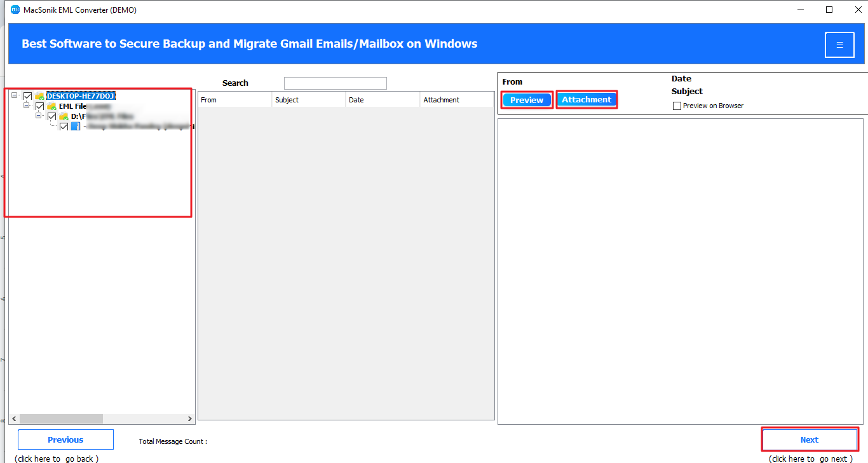Click the tree scrollbar right arrow
Screen dimensions: 868x463
coord(189,418)
